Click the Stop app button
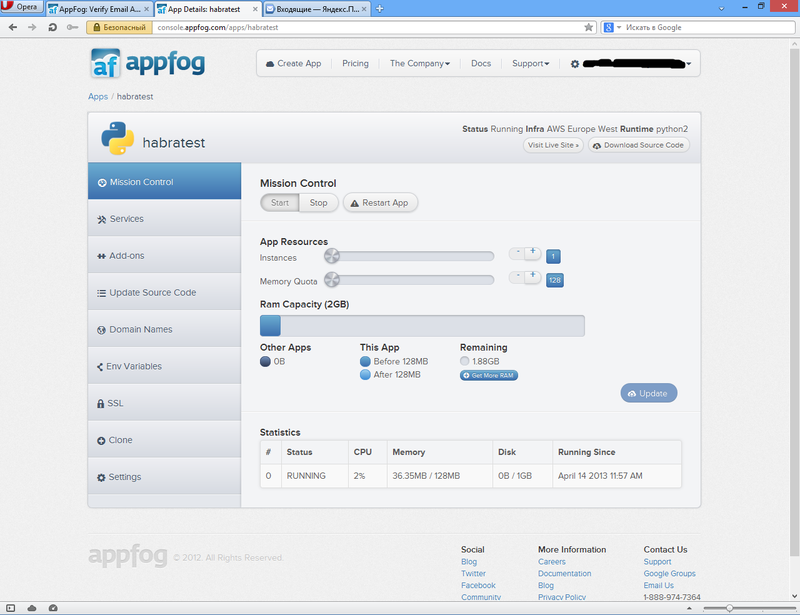The width and height of the screenshot is (800, 615). pyautogui.click(x=318, y=203)
